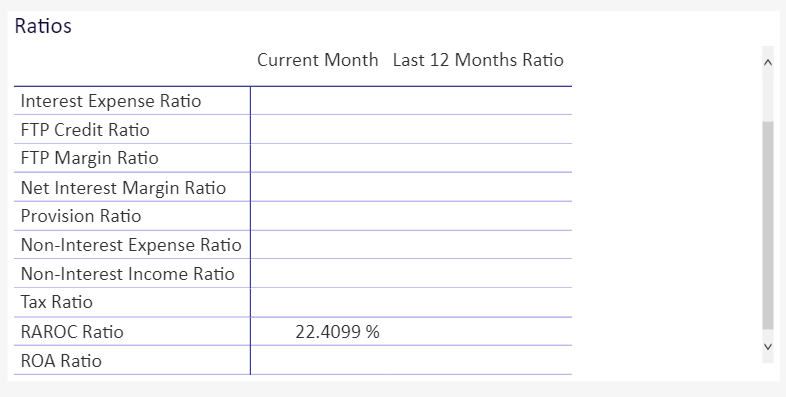Select the Provision Ratio row label

(81, 216)
